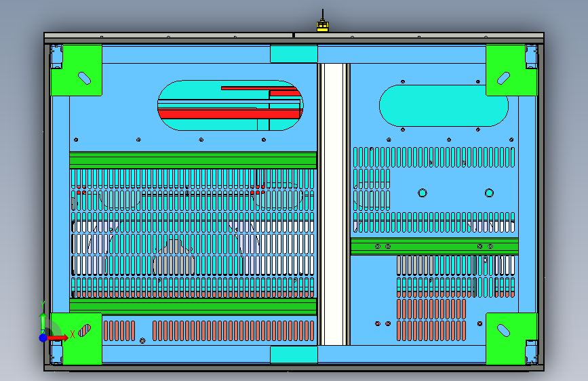The width and height of the screenshot is (588, 381).
Task: Select the upper green rail on left panel
Action: (193, 160)
